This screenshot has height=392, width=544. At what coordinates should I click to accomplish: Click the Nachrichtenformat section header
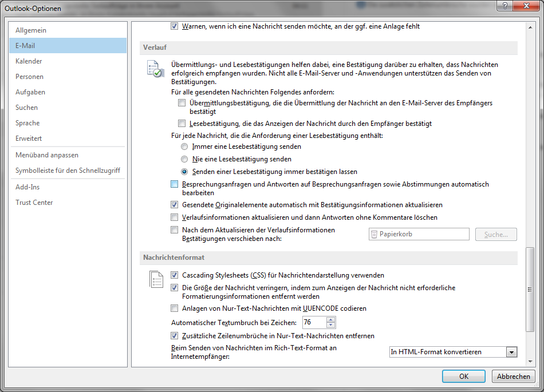click(329, 258)
